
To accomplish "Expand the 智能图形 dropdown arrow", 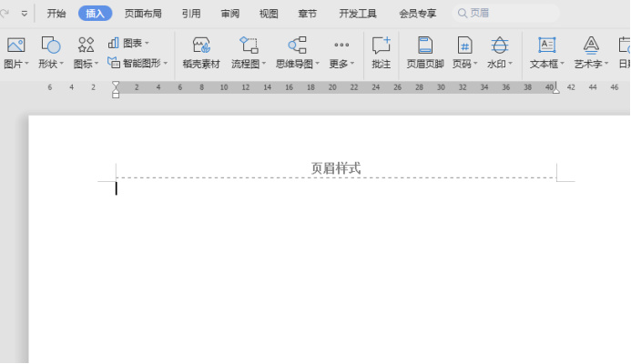I will pos(166,63).
